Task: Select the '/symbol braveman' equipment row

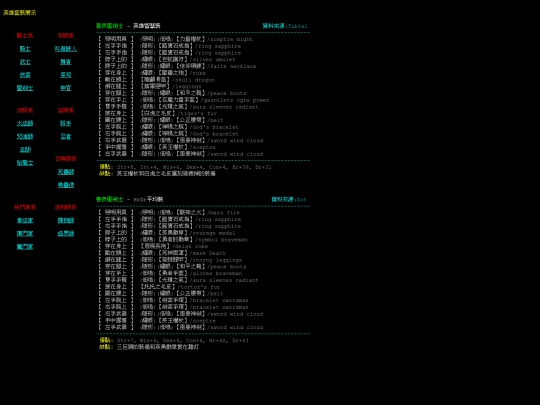Action: [x=173, y=240]
